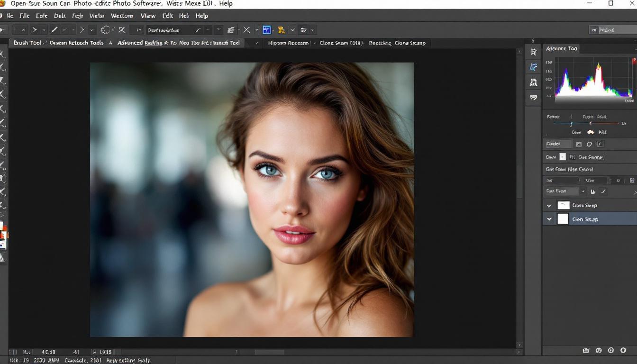The width and height of the screenshot is (637, 364).
Task: Open the View menu in menu bar
Action: [148, 16]
